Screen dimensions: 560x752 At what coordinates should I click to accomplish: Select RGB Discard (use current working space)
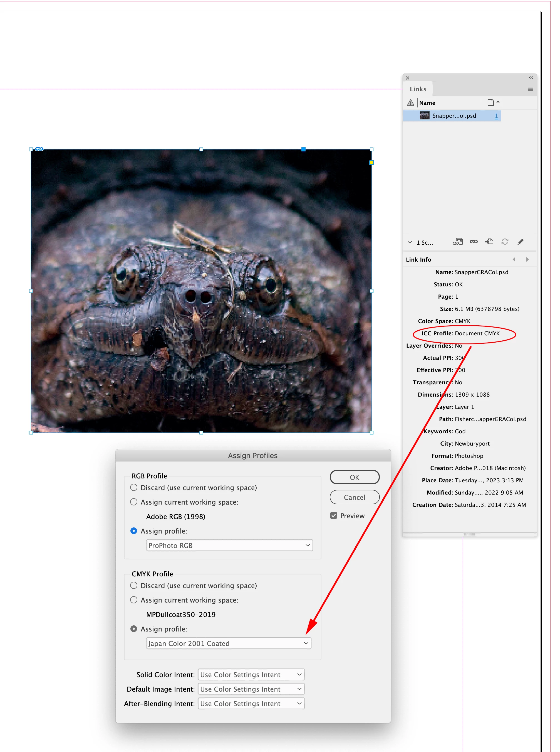(x=134, y=487)
